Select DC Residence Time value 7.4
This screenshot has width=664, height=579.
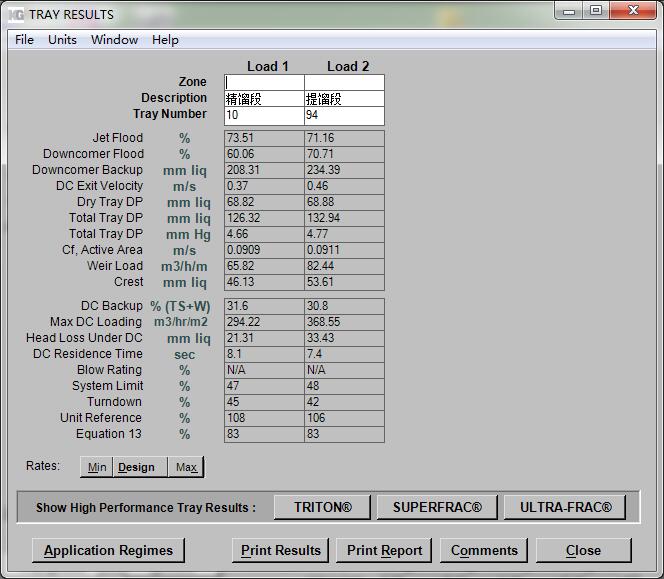[x=344, y=354]
